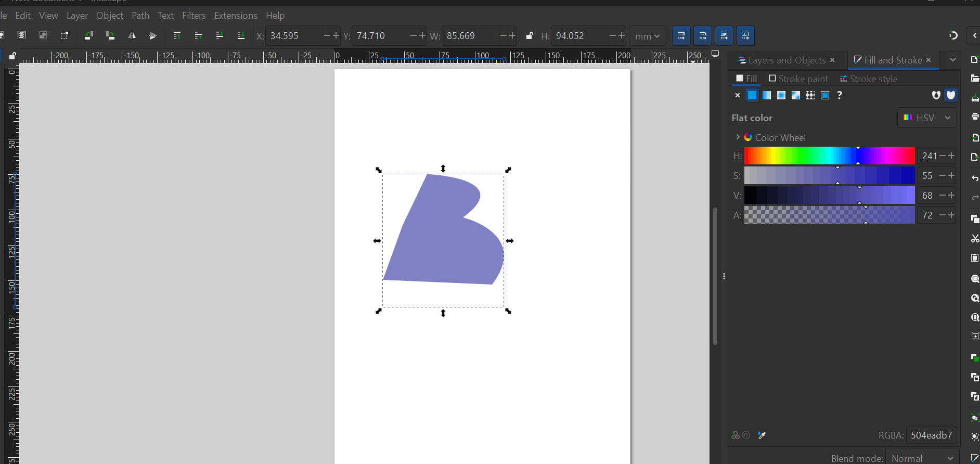Pick pattern fill icon

click(810, 95)
